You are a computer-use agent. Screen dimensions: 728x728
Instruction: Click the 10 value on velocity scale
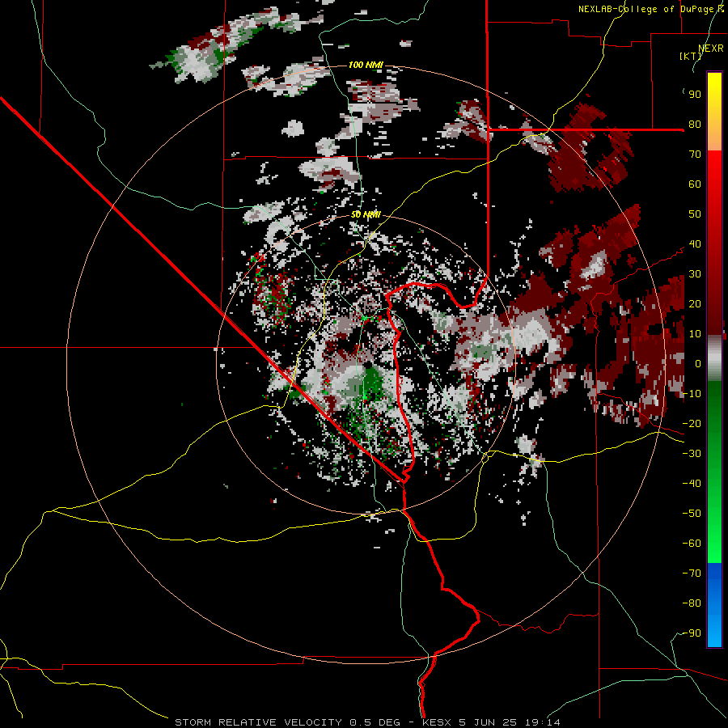point(695,334)
